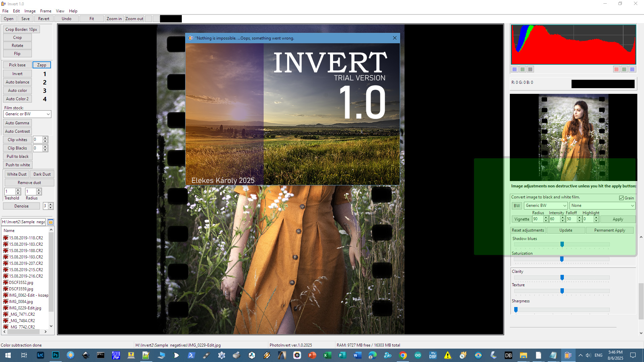Click the preview thumbnail of the portrait
The height and width of the screenshot is (362, 644).
pos(573,137)
